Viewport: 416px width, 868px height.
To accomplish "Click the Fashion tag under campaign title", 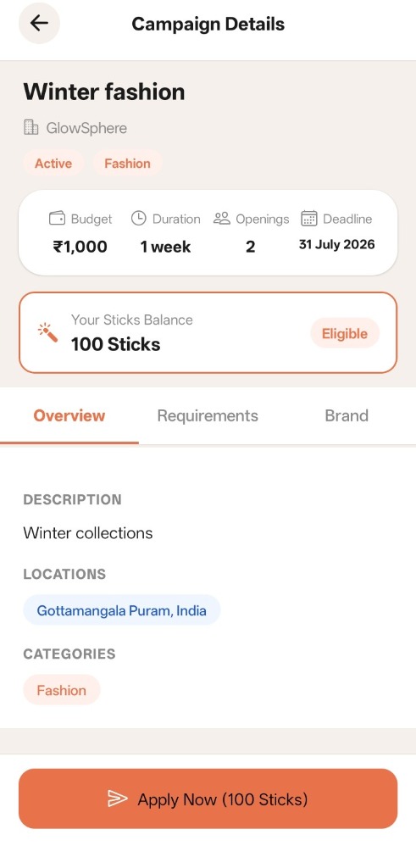I will (127, 164).
